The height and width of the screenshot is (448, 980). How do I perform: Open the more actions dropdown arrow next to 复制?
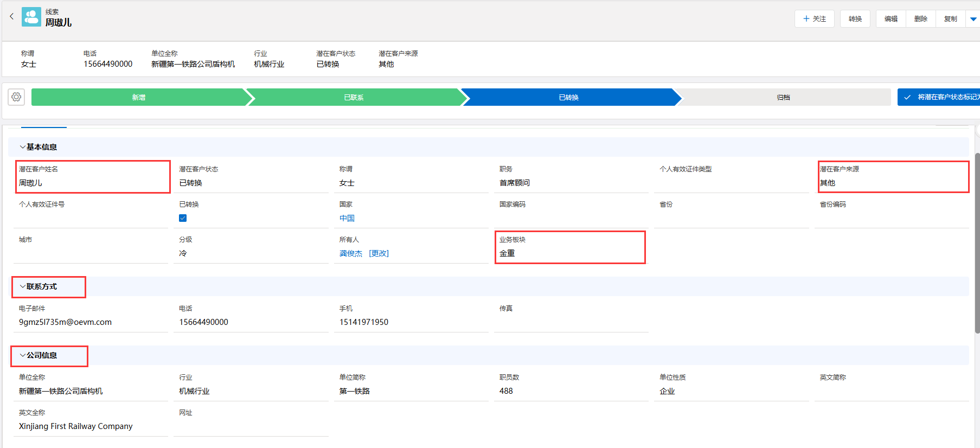point(973,19)
